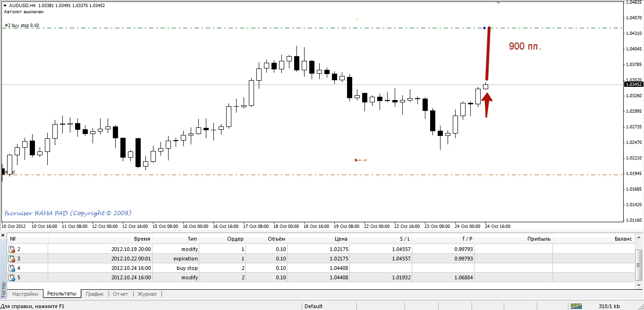
Task: Click the "24 Oct 16:00" time axis label
Action: 497,226
